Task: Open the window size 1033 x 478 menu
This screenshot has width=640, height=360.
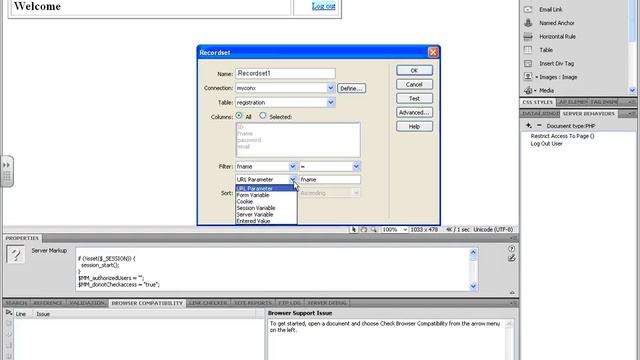Action: tap(424, 230)
